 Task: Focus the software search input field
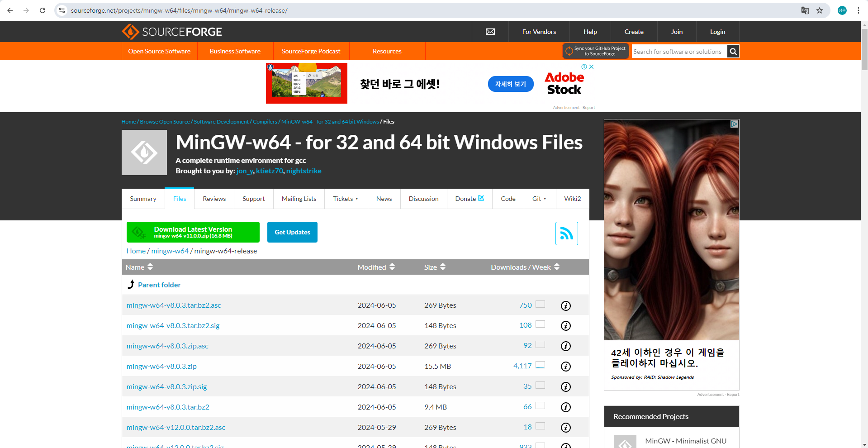(x=679, y=52)
